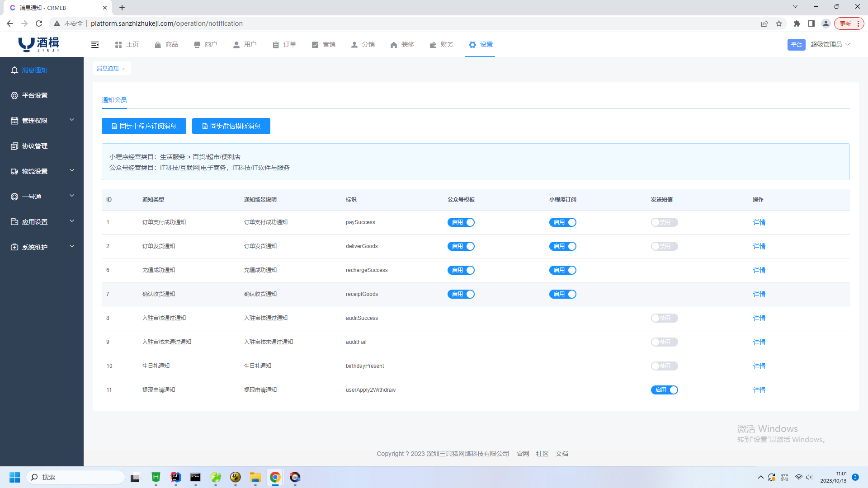Bookmark this page with the star icon
Image resolution: width=868 pixels, height=488 pixels.
click(779, 23)
